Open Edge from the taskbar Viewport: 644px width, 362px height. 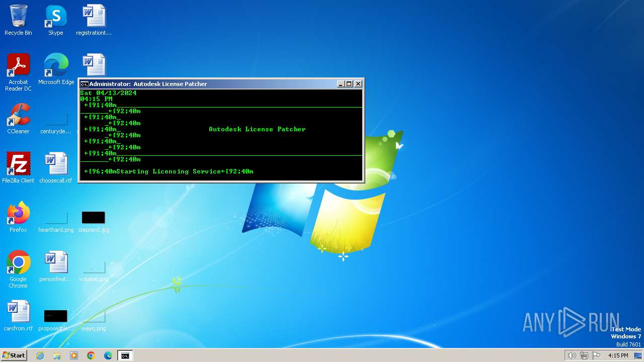108,355
